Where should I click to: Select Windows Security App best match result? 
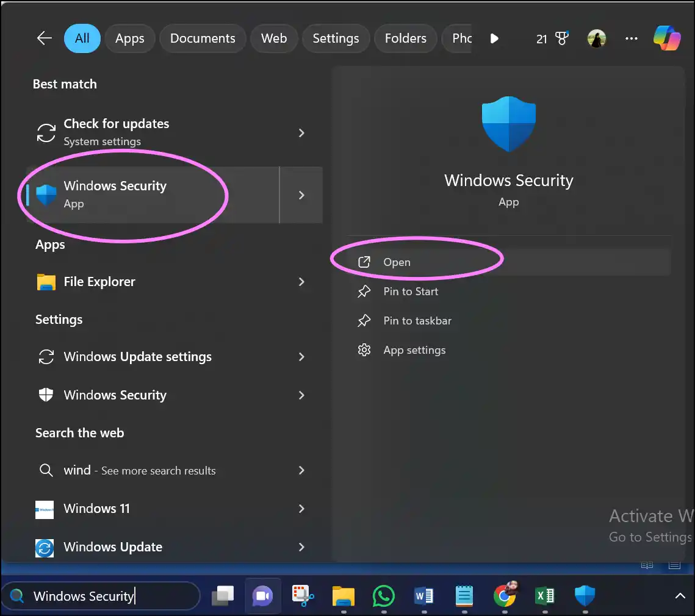153,195
